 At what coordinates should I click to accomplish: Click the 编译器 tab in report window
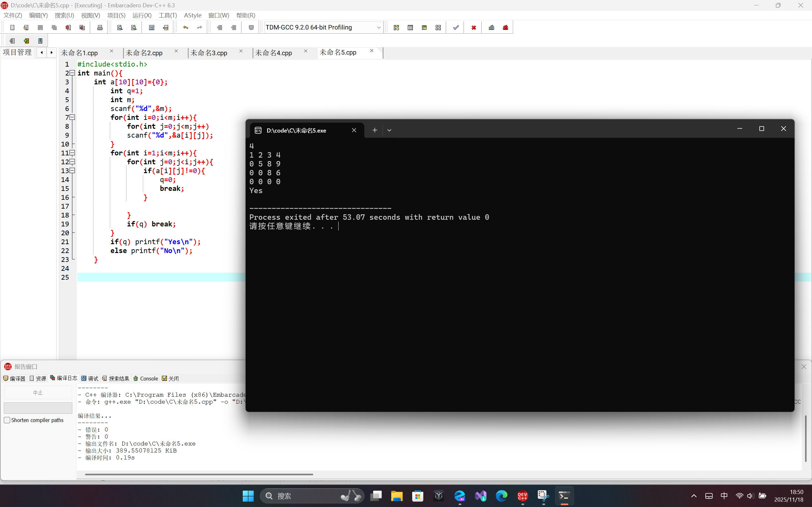(x=14, y=378)
